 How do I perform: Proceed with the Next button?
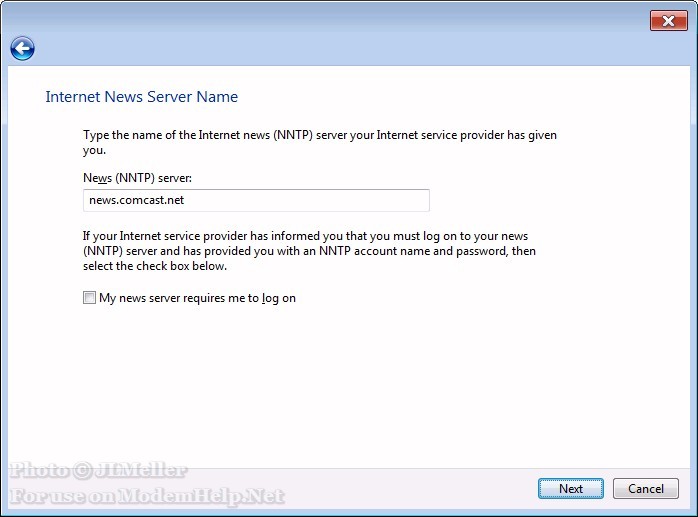[571, 489]
